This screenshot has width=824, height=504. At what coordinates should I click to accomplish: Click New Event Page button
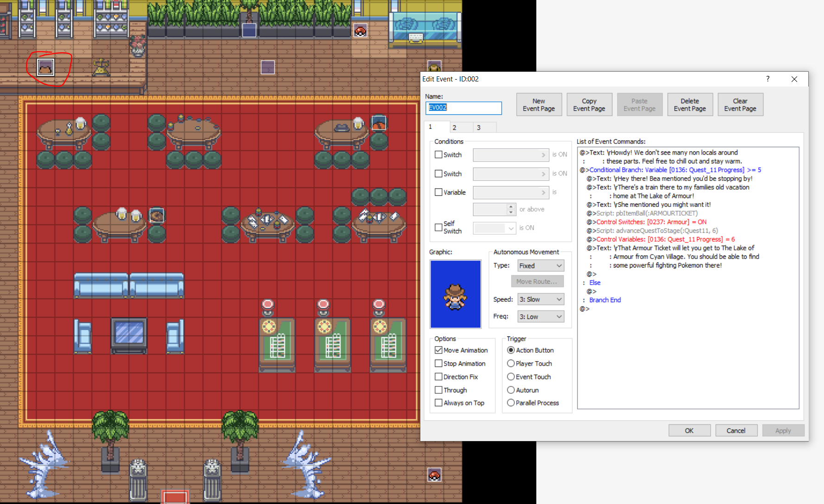coord(539,105)
